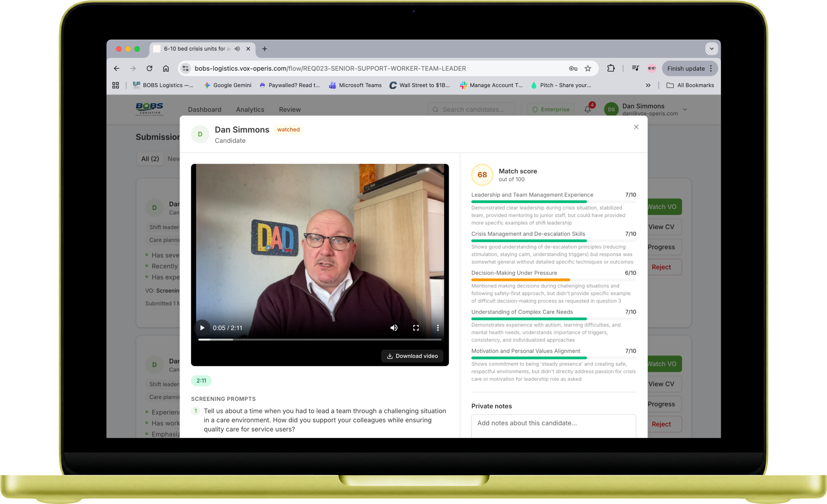Bookmark this page with the star icon
Viewport: 827px width, 504px height.
click(588, 68)
